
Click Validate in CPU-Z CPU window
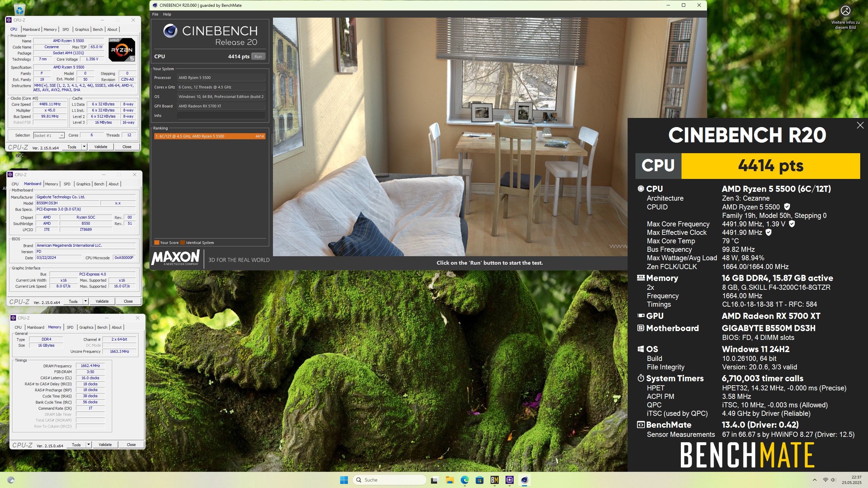coord(101,147)
